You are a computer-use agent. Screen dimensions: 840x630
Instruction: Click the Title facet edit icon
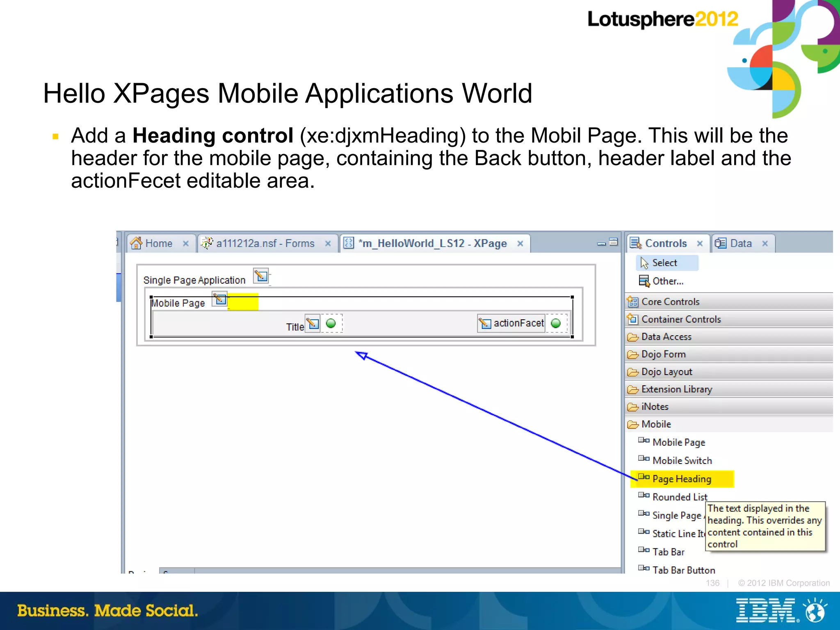click(313, 323)
